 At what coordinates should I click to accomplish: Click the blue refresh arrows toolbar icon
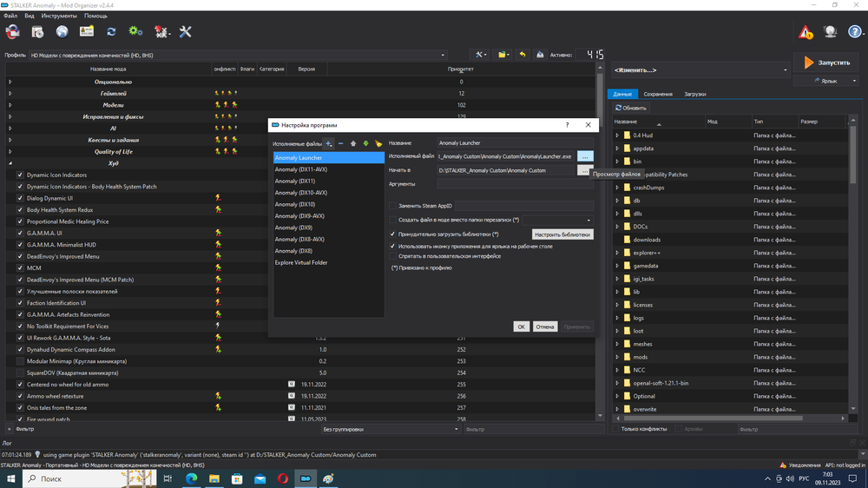pos(111,32)
